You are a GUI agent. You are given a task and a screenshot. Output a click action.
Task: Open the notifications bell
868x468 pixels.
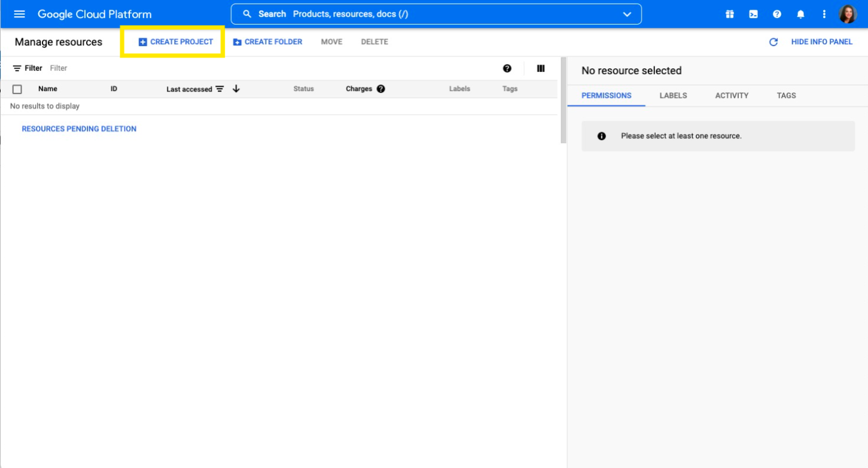click(800, 14)
